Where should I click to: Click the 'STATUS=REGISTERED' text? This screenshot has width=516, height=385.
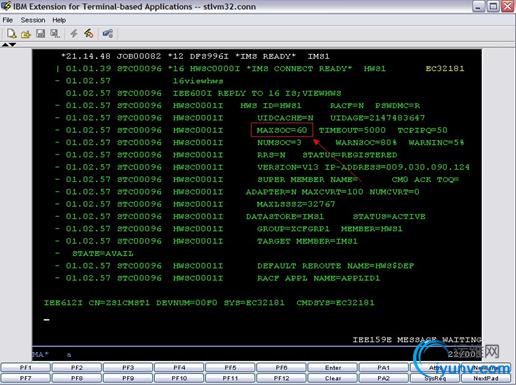click(x=350, y=155)
